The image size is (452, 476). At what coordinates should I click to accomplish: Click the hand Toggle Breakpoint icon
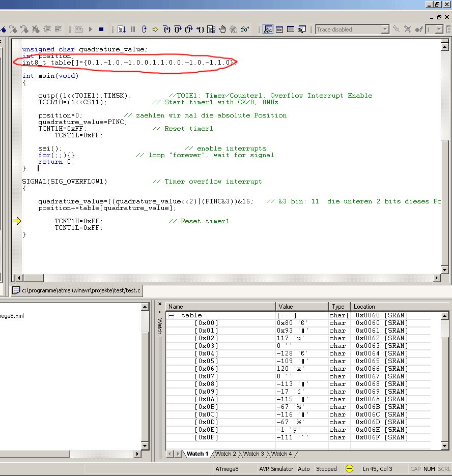[x=222, y=29]
